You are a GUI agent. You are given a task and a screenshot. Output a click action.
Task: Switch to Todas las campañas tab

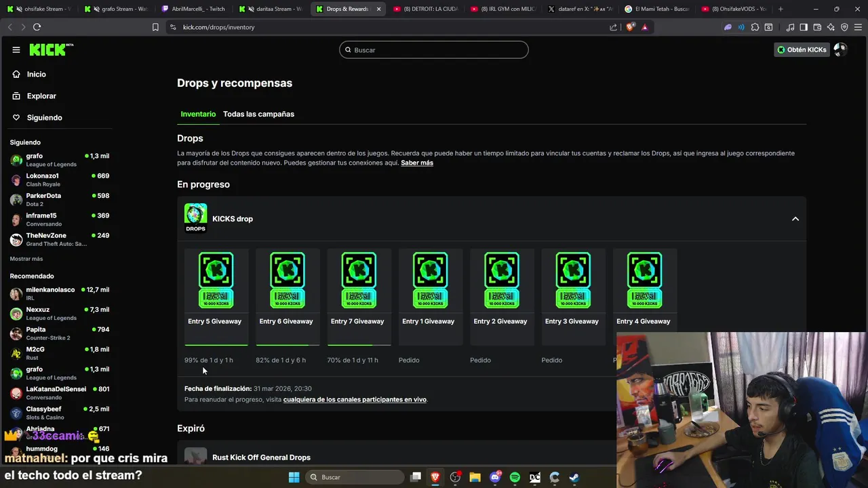tap(258, 114)
